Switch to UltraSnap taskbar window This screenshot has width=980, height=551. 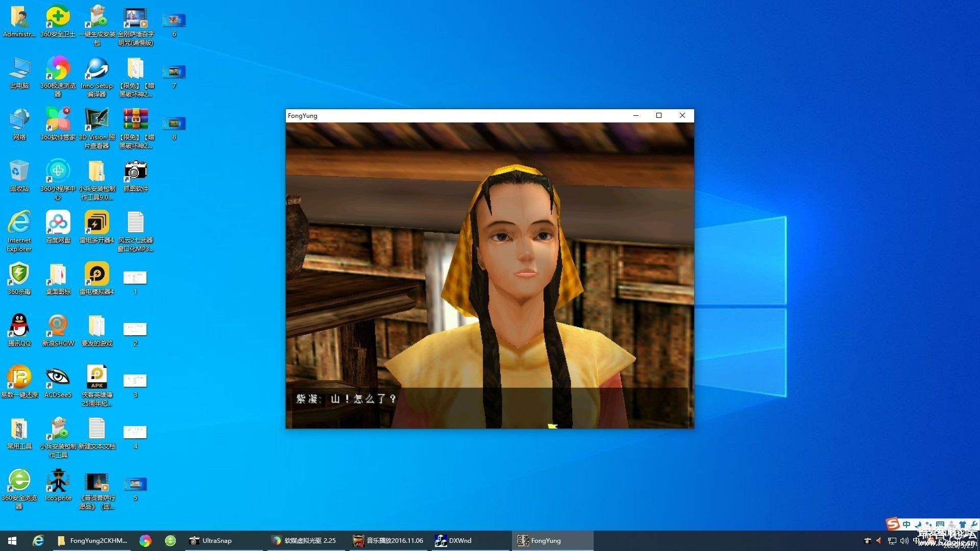(x=224, y=541)
